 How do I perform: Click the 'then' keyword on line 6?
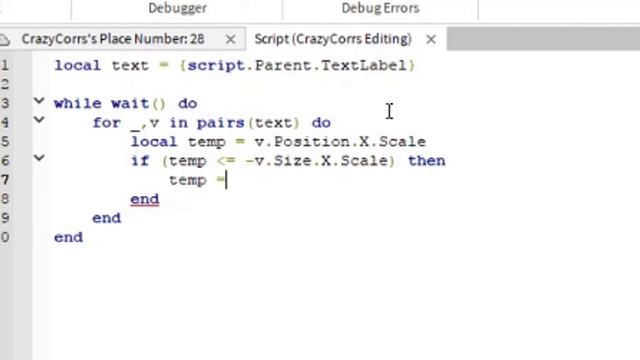coord(427,161)
